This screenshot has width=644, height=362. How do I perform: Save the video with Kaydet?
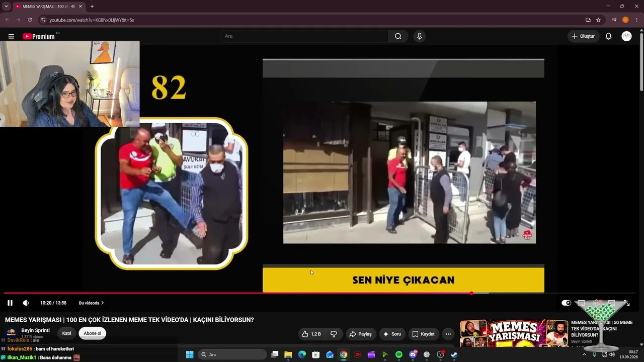[x=423, y=334]
